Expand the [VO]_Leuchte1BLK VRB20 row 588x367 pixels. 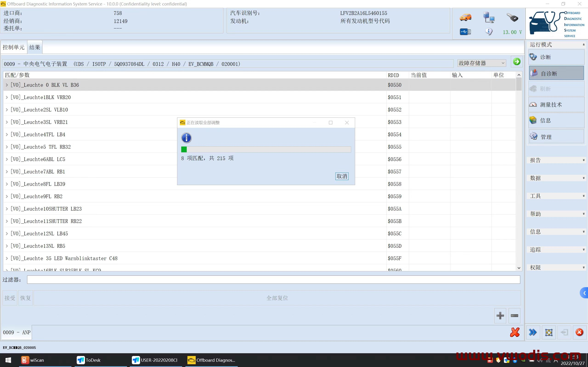point(7,97)
